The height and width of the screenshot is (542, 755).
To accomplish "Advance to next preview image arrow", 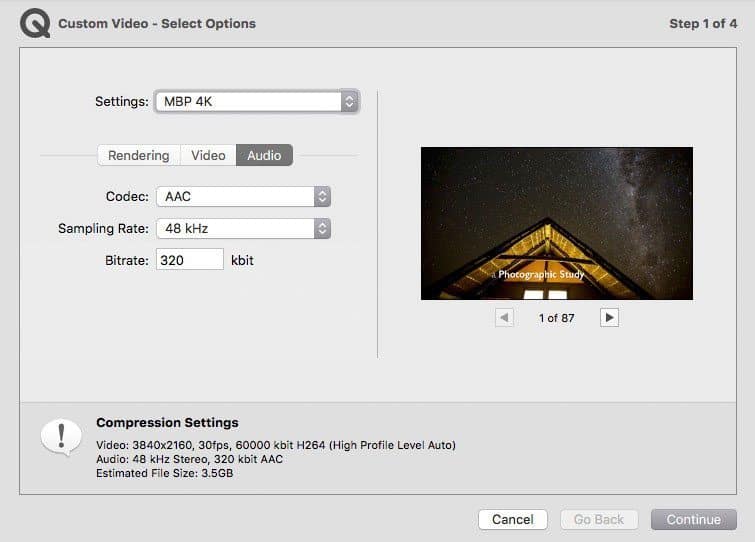I will click(x=609, y=317).
